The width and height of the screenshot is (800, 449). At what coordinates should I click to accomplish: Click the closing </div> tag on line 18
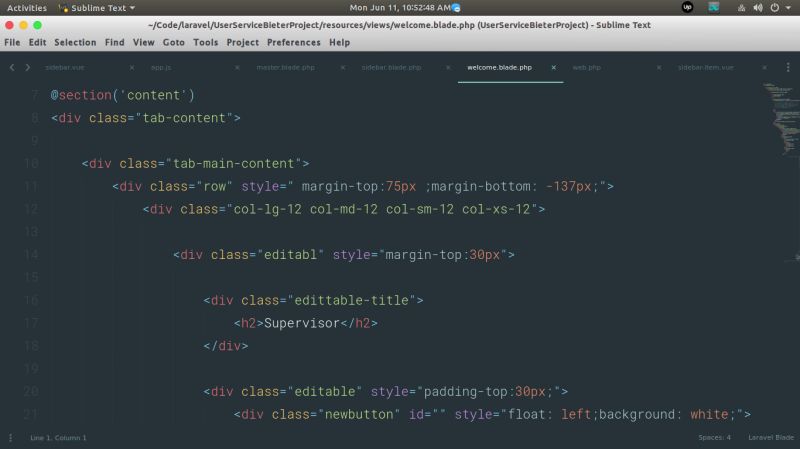coord(226,346)
